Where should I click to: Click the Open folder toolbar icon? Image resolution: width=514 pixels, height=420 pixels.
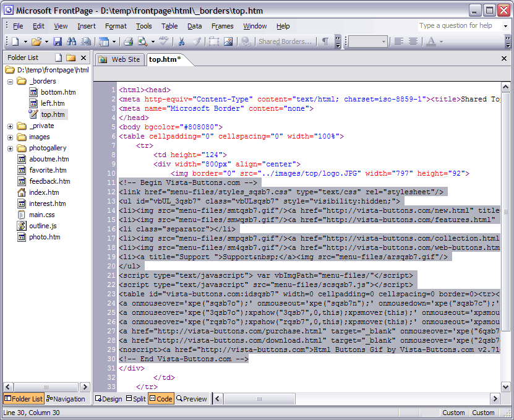[36, 41]
